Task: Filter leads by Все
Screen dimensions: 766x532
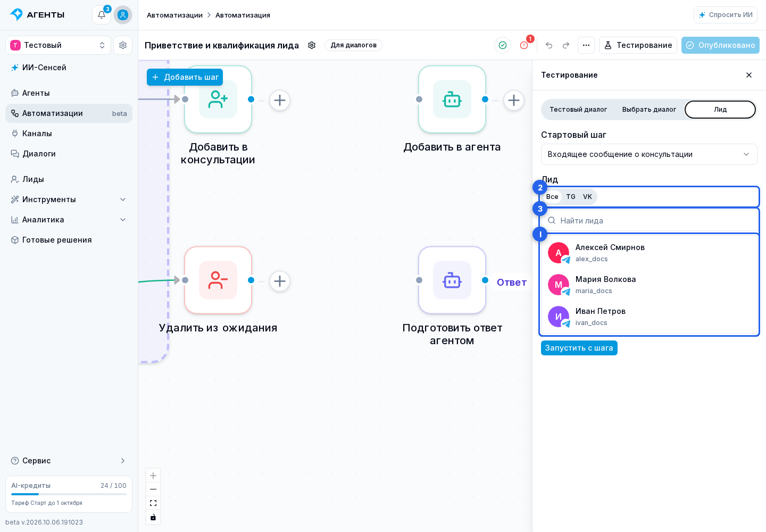Action: point(552,197)
